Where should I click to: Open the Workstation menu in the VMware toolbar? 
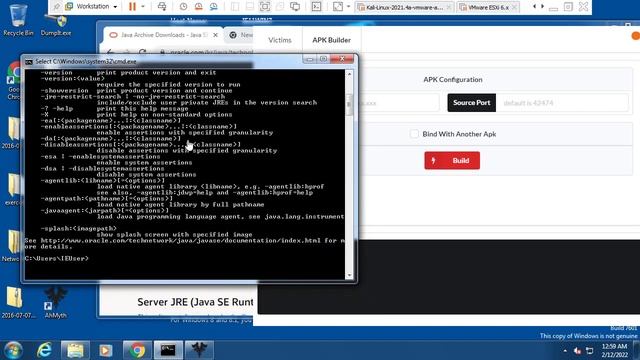(91, 7)
